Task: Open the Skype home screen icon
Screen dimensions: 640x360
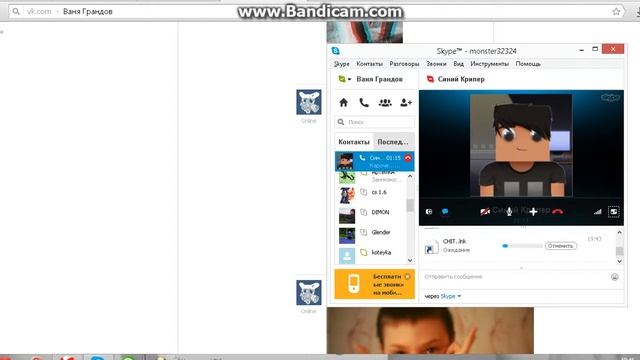Action: pyautogui.click(x=344, y=102)
